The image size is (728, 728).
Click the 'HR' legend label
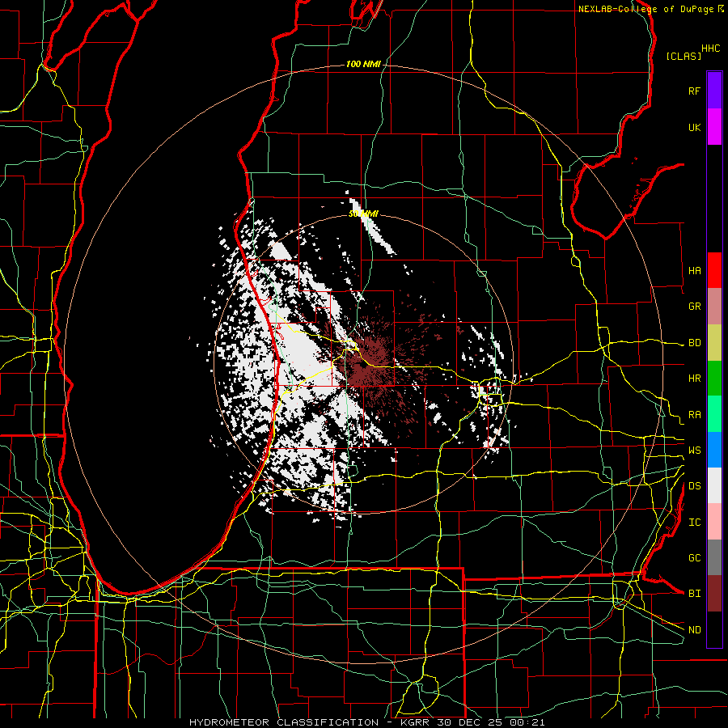694,379
